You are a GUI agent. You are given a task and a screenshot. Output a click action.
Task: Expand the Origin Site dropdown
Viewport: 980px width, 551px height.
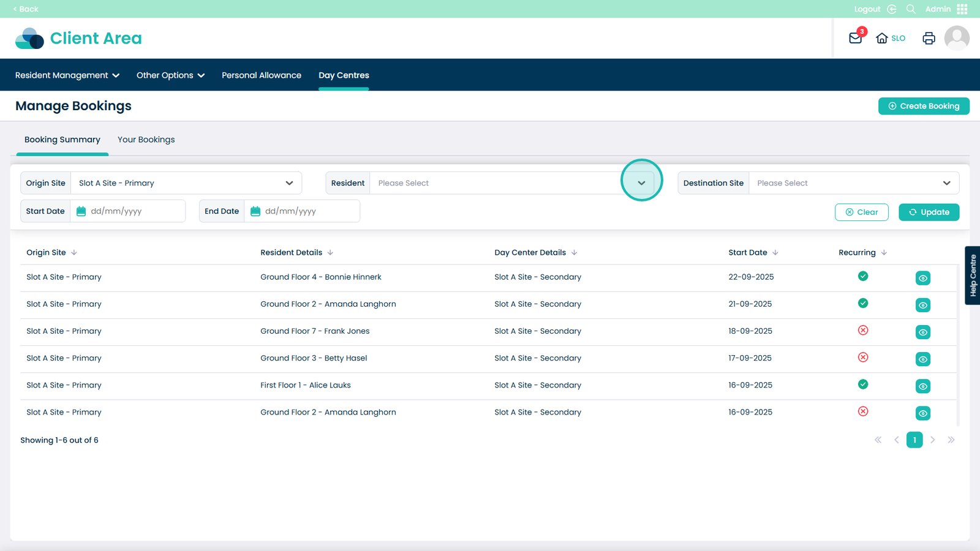coord(289,183)
